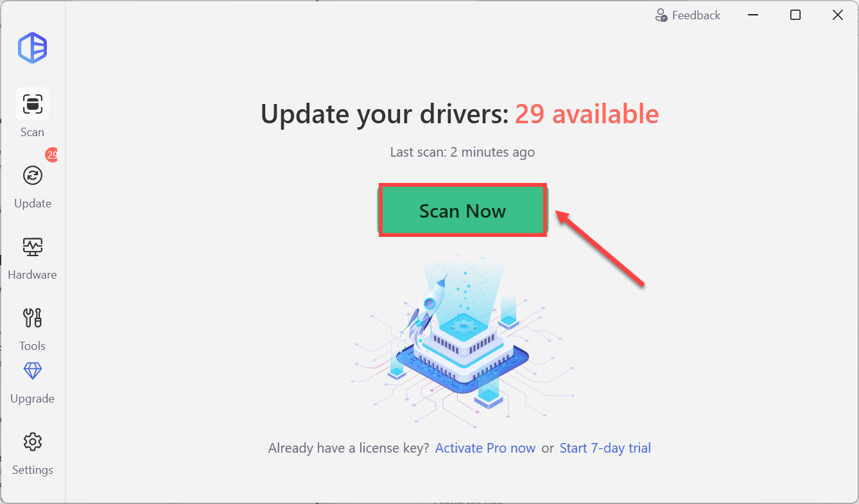Viewport: 859px width, 504px height.
Task: Click the Feedback chat icon
Action: (661, 15)
